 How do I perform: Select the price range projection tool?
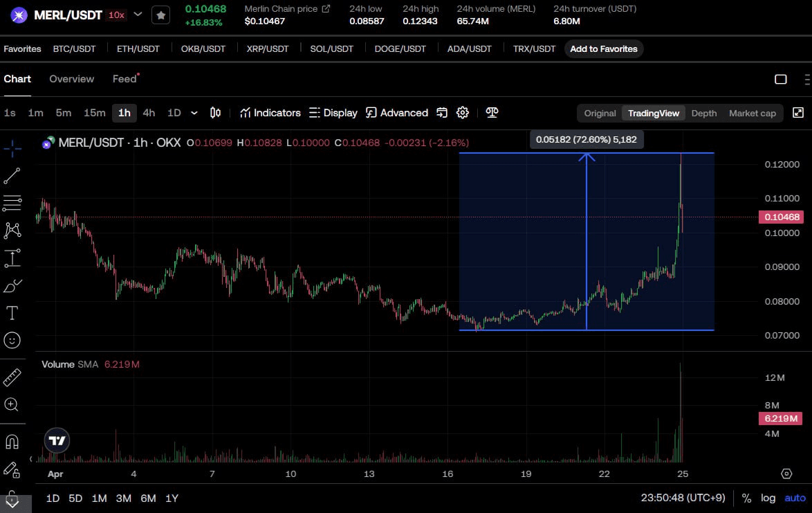click(12, 258)
